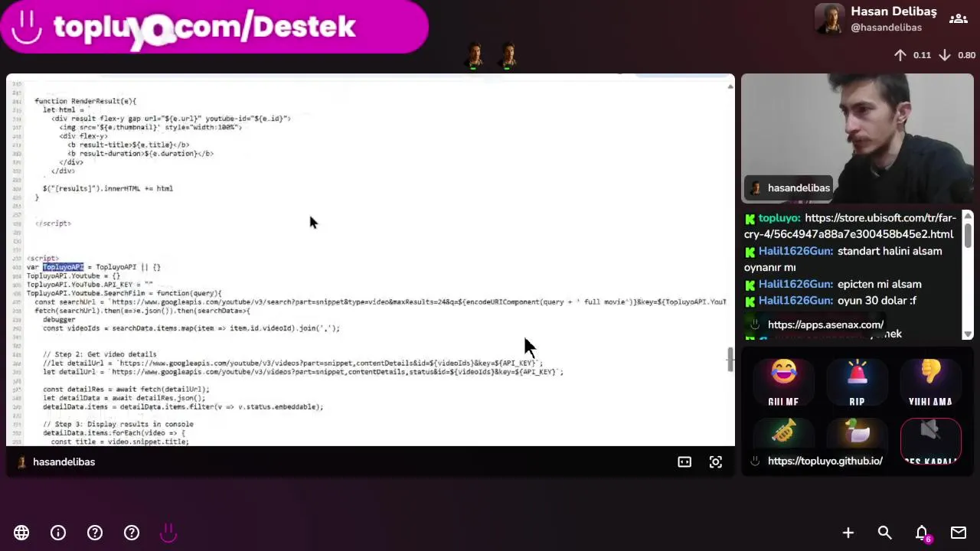Send the BİP siren reaction

click(857, 383)
